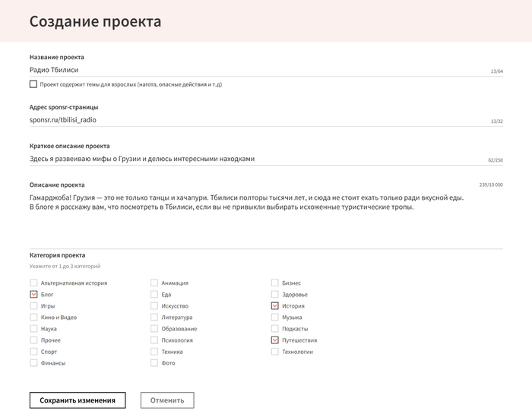Viewport: 532px width, 417px height.
Task: Check the Фото category box
Action: [154, 363]
